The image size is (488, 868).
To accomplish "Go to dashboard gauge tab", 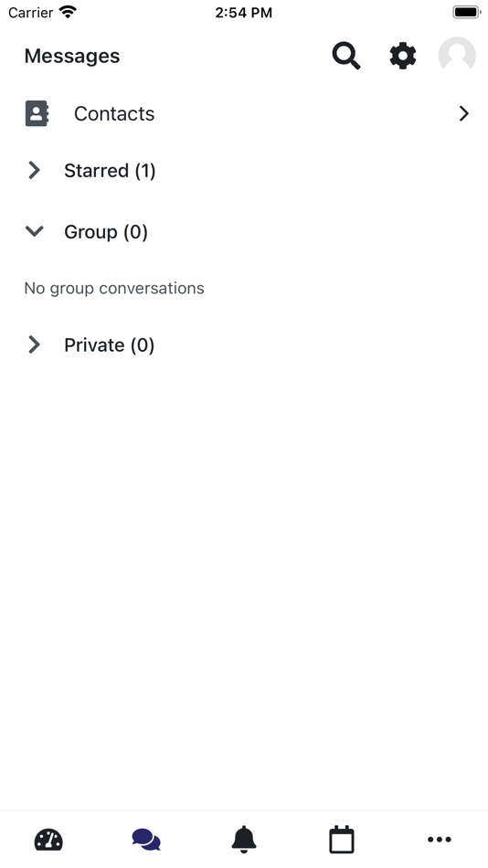I will click(x=48, y=840).
